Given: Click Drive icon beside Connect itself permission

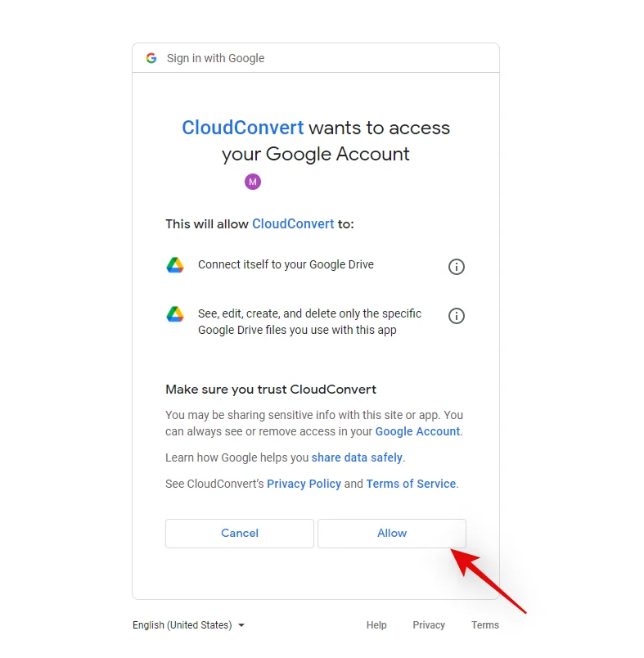Looking at the screenshot, I should click(175, 265).
